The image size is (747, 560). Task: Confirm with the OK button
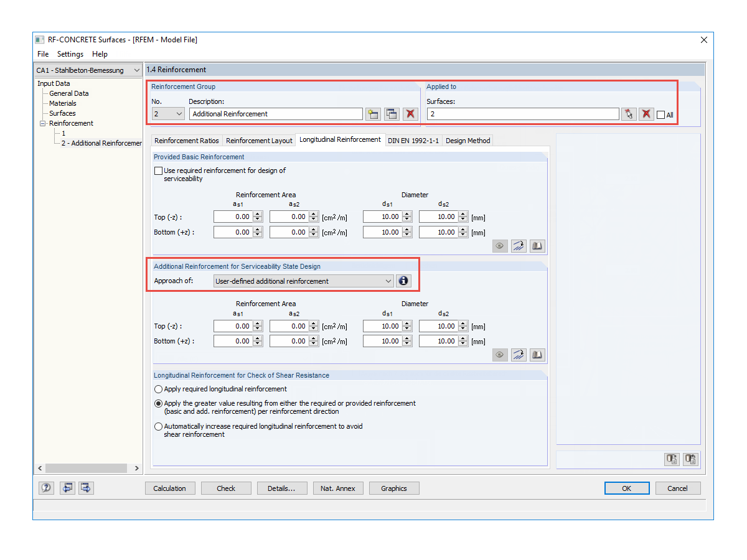[627, 488]
